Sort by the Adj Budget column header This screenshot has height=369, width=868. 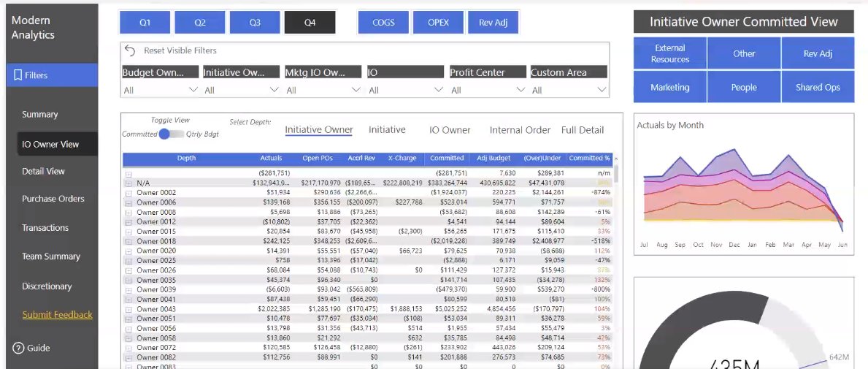[493, 159]
